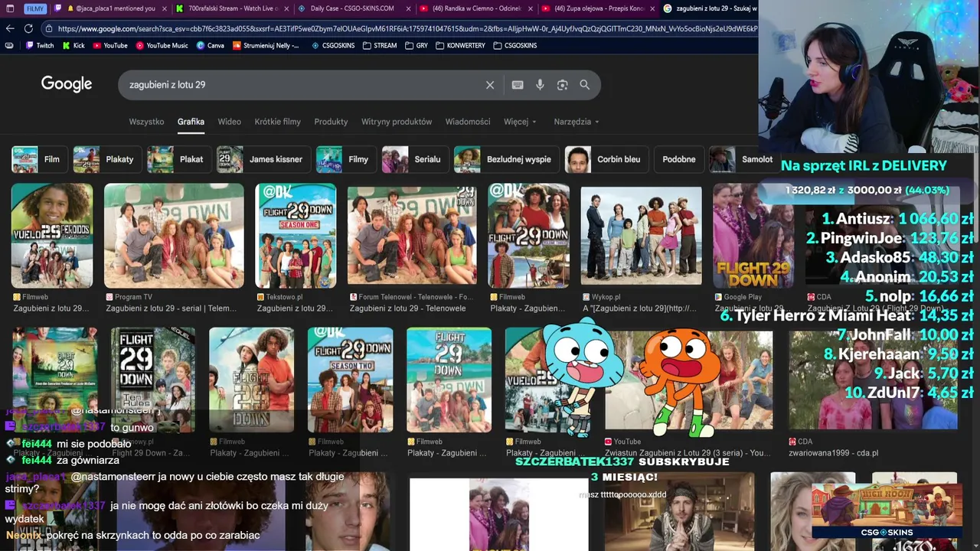Expand the Więcej dropdown

[x=520, y=122]
